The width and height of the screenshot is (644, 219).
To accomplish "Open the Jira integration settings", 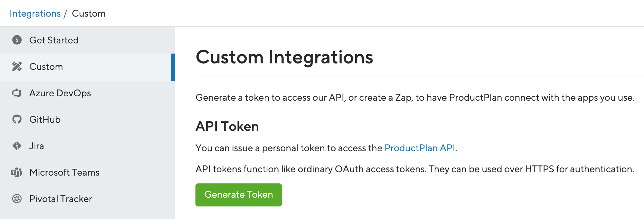I will click(x=37, y=146).
